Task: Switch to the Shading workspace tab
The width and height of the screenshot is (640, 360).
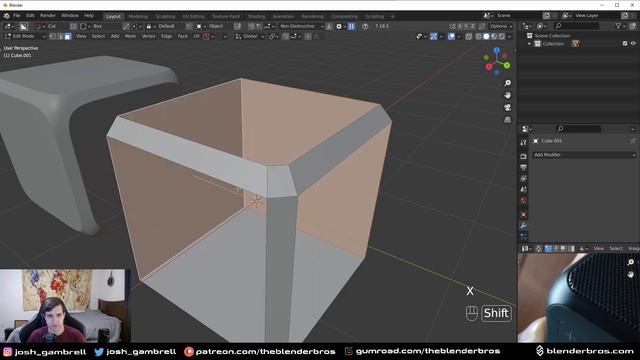Action: click(256, 16)
